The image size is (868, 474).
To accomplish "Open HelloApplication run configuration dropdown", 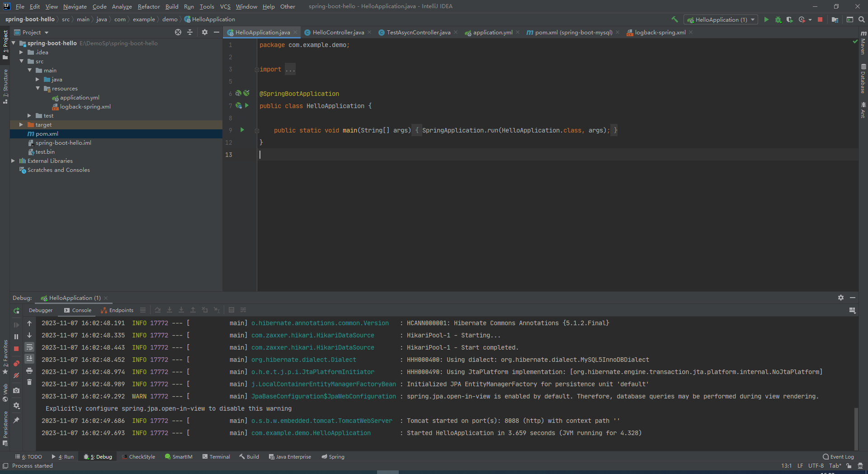I will (x=721, y=19).
